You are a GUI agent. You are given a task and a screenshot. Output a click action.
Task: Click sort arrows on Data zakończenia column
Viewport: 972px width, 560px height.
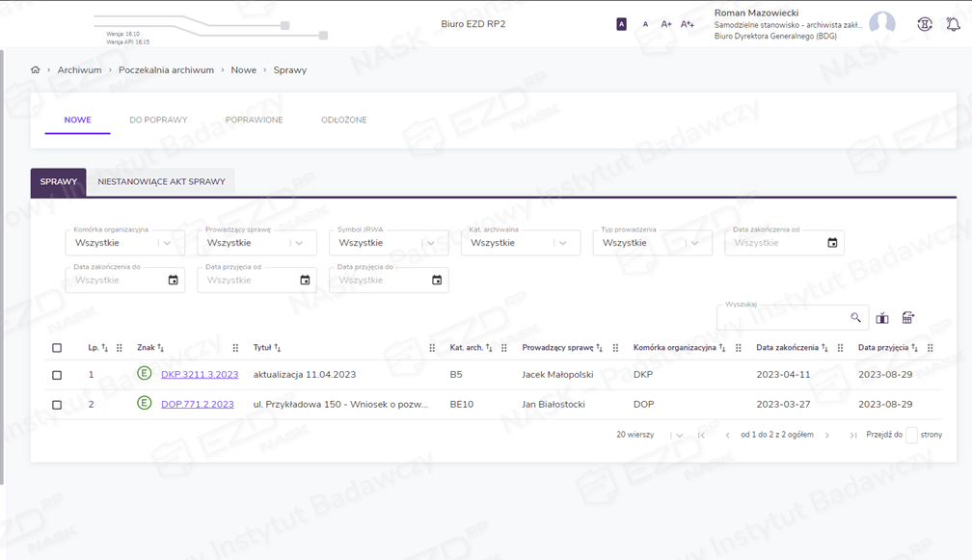(826, 348)
